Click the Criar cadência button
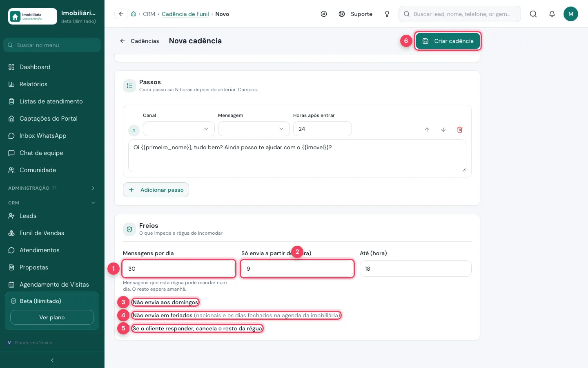Image resolution: width=588 pixels, height=368 pixels. pos(448,41)
